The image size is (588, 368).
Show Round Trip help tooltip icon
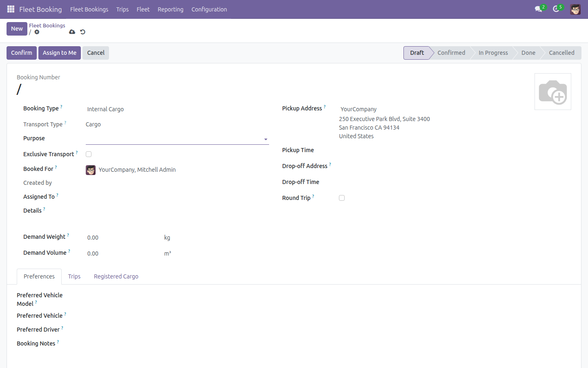313,196
